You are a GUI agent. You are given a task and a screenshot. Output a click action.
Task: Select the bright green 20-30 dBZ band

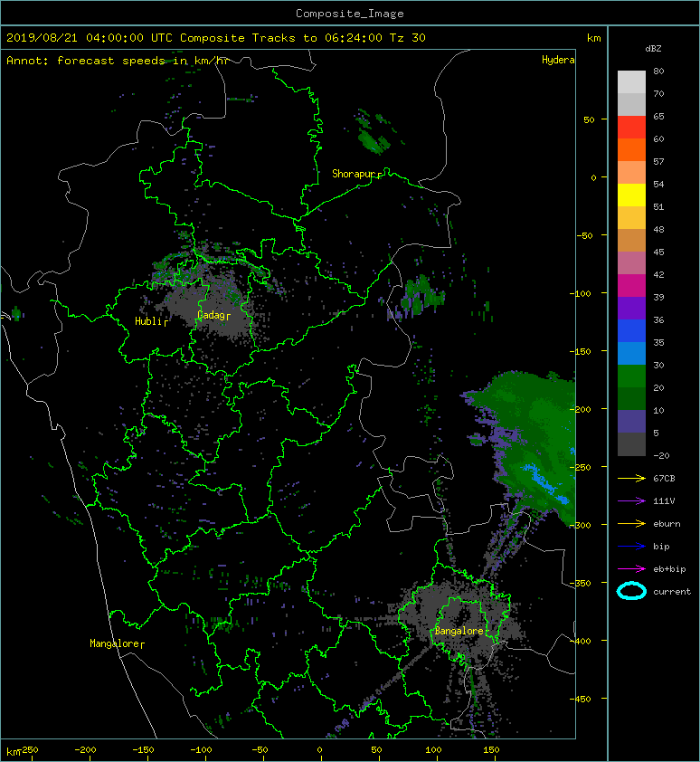(x=631, y=376)
